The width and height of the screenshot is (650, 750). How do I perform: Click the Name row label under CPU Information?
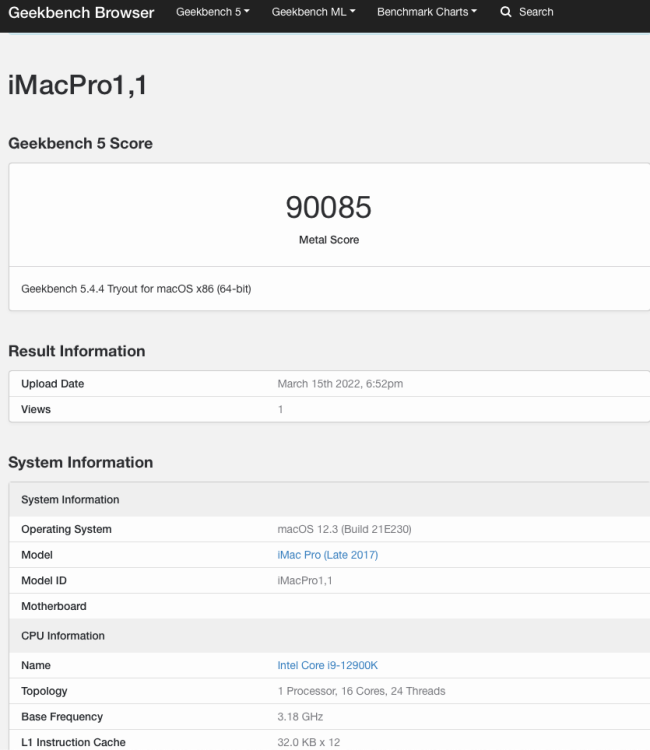pyautogui.click(x=36, y=665)
